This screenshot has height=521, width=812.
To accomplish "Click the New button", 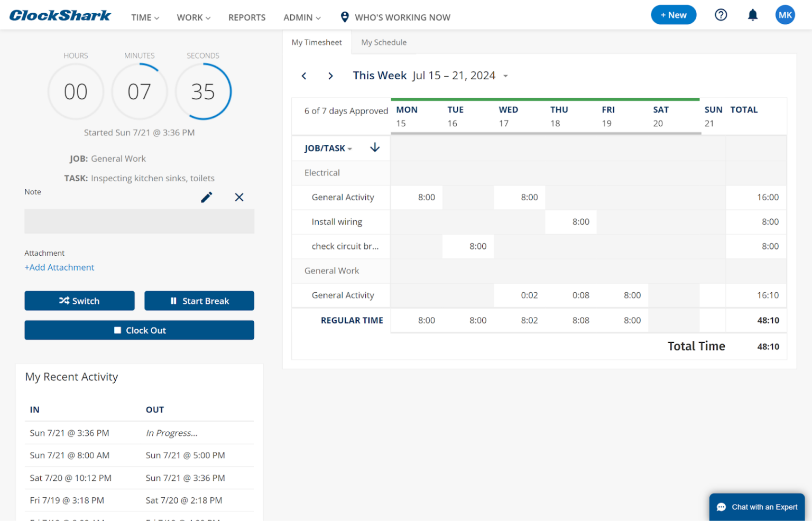I will coord(673,15).
